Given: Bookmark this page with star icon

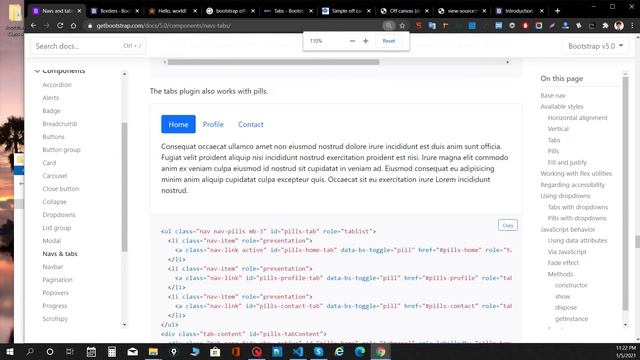Looking at the screenshot, I should 402,25.
